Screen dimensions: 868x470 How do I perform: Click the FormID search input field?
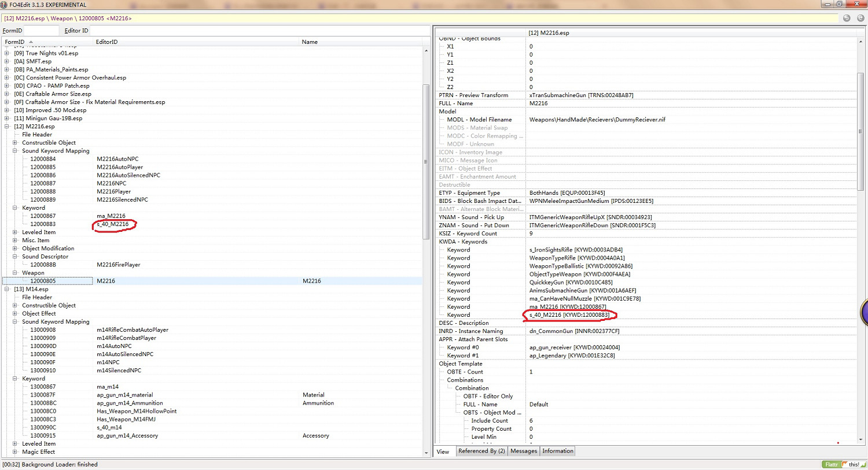[x=41, y=31]
